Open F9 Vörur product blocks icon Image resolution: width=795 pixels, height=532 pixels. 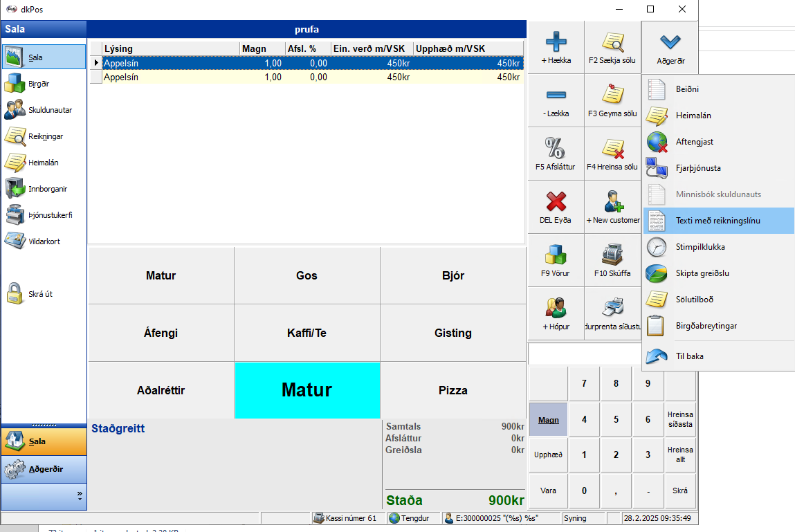coord(556,256)
